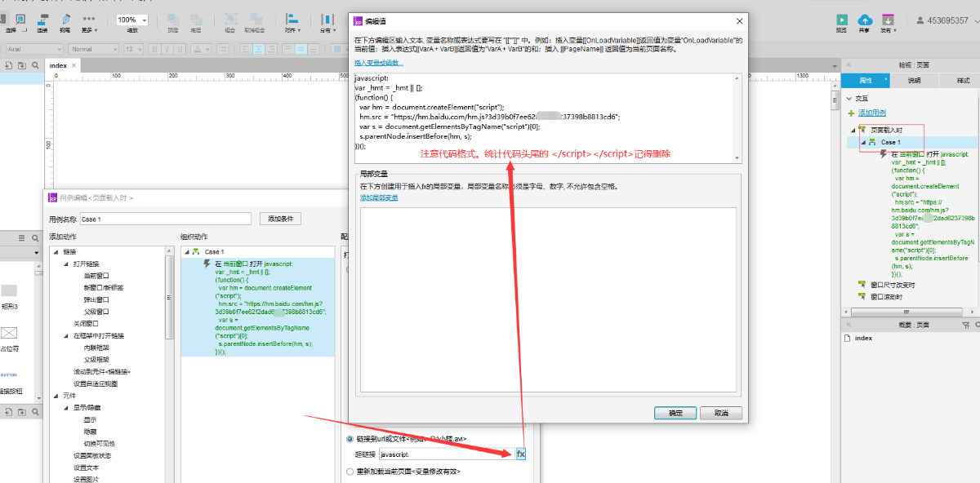Click the share (共享) cloud icon
Viewport: 980px width, 483px height.
pos(864,19)
